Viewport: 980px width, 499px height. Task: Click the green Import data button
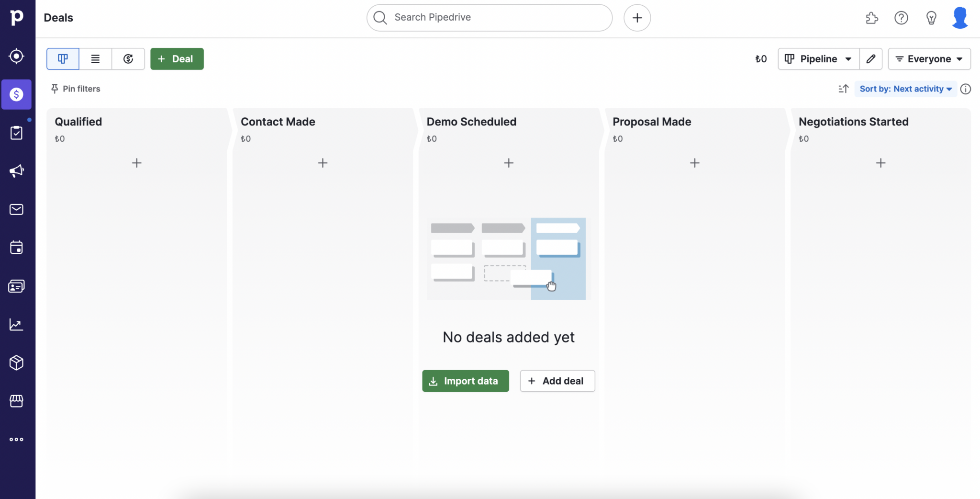[465, 381]
